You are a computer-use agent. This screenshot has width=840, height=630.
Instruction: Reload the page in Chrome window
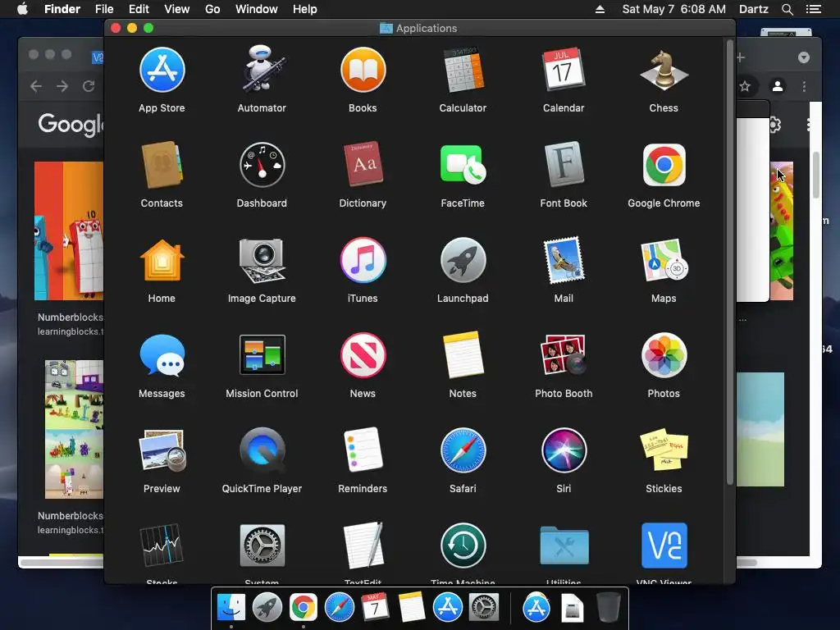pyautogui.click(x=89, y=86)
